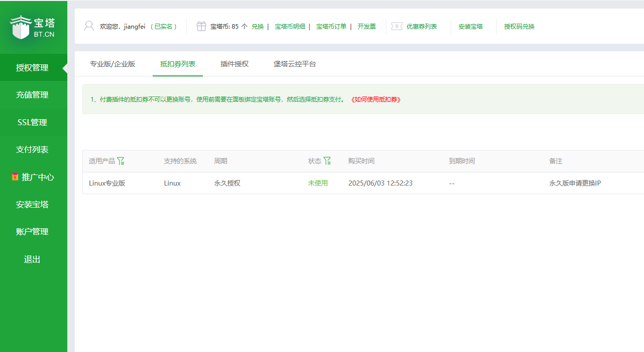
Task: Click the 兑换 link
Action: (258, 26)
